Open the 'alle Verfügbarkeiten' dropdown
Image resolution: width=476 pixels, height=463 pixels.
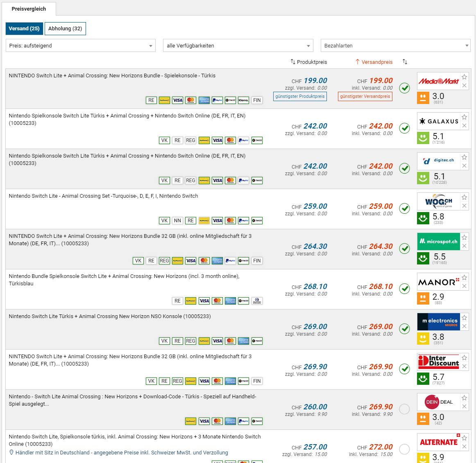point(238,45)
